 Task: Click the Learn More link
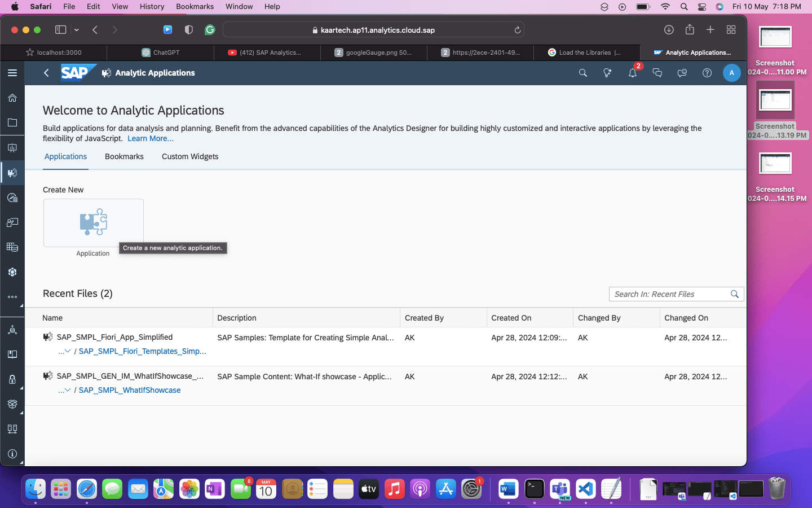tap(151, 138)
